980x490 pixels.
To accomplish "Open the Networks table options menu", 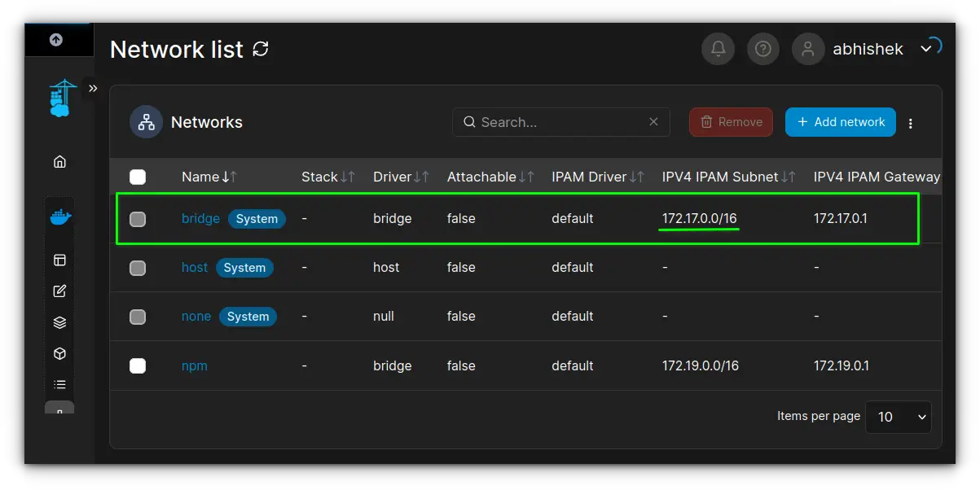I will coord(910,122).
